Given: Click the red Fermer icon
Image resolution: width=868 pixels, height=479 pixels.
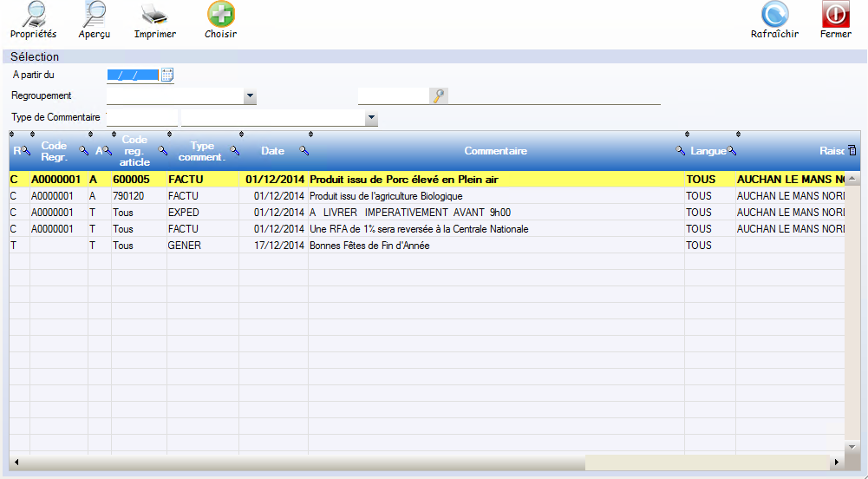Looking at the screenshot, I should [835, 15].
